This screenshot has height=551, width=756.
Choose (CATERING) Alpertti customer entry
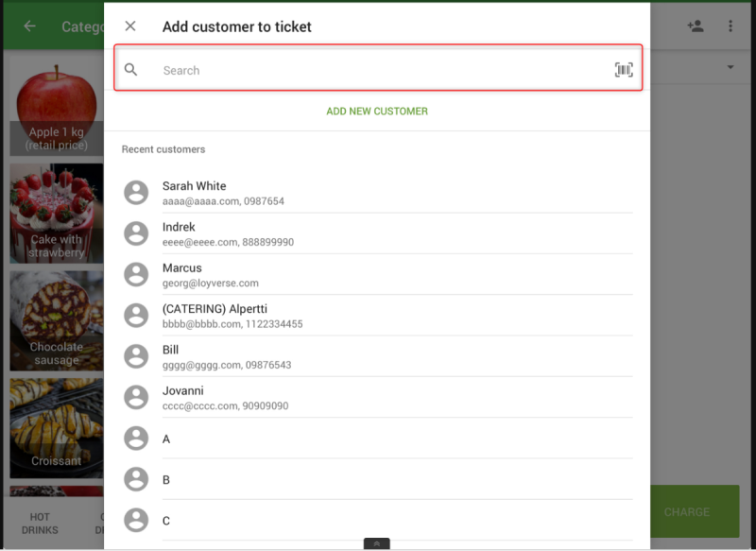coord(378,316)
